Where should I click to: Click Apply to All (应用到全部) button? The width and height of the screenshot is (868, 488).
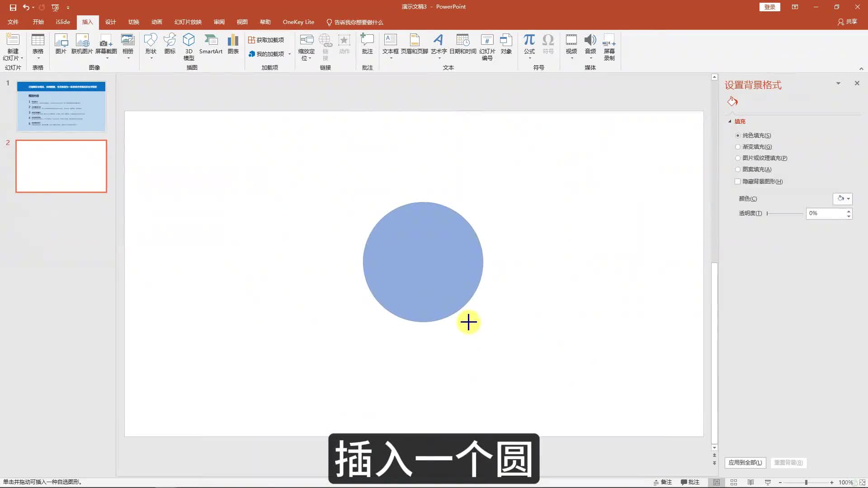[745, 462]
